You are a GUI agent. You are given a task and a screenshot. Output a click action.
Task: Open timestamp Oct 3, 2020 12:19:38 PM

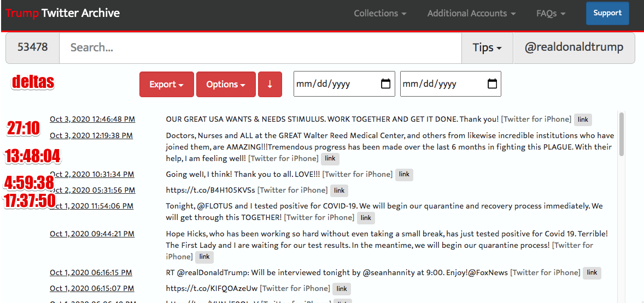tap(91, 135)
